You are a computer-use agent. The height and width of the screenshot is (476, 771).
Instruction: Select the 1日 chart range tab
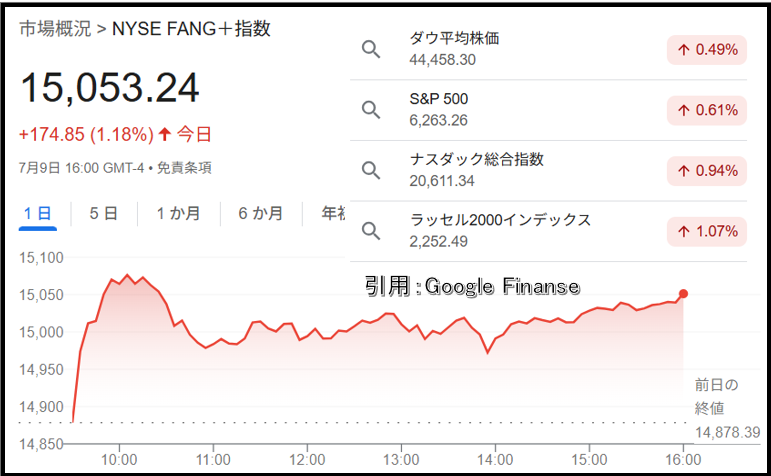pos(38,214)
